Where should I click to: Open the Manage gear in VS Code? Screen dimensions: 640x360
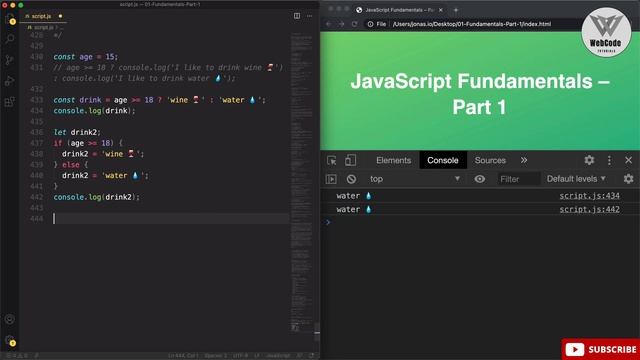[9, 340]
